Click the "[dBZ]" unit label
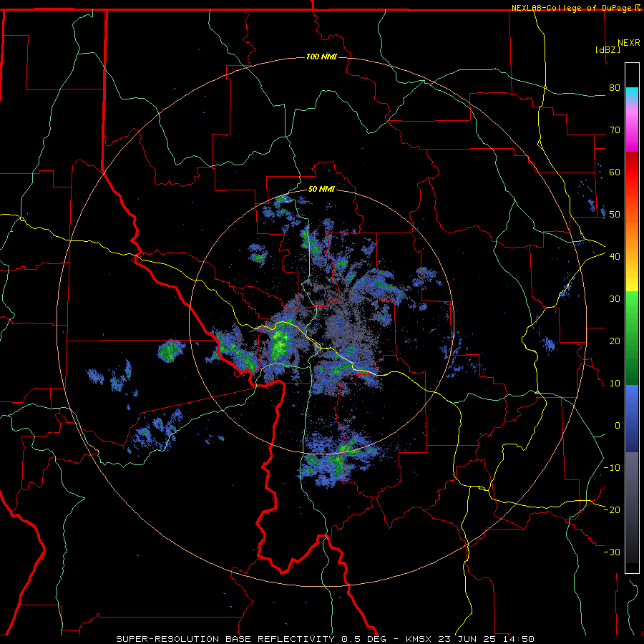This screenshot has width=644, height=644. (x=608, y=49)
